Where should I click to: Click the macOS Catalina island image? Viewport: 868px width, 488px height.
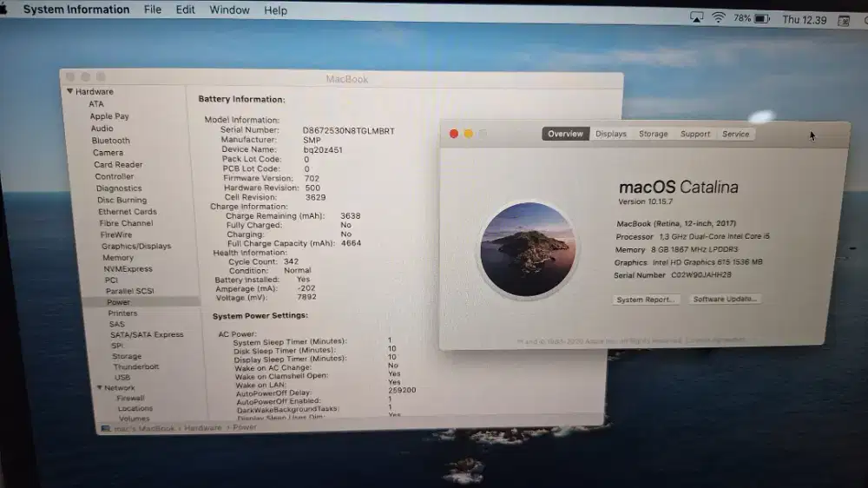(528, 249)
